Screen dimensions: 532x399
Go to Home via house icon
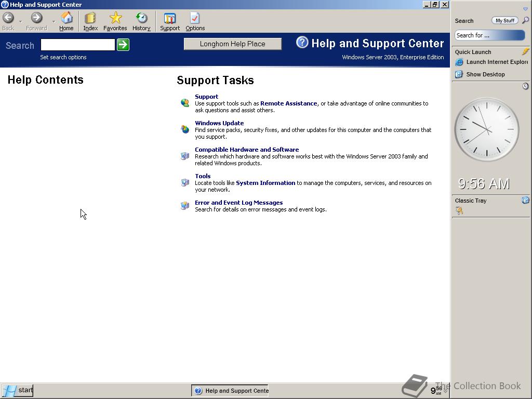coord(66,18)
